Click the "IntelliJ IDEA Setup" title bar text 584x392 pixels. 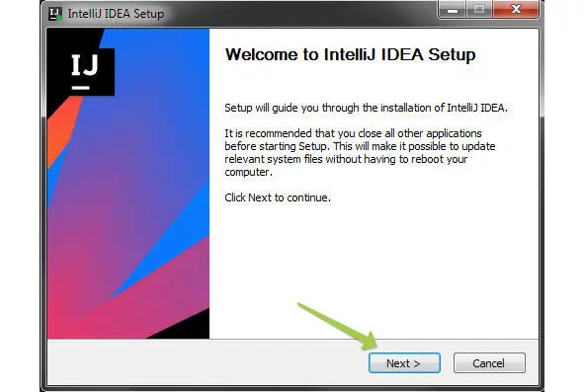(116, 14)
